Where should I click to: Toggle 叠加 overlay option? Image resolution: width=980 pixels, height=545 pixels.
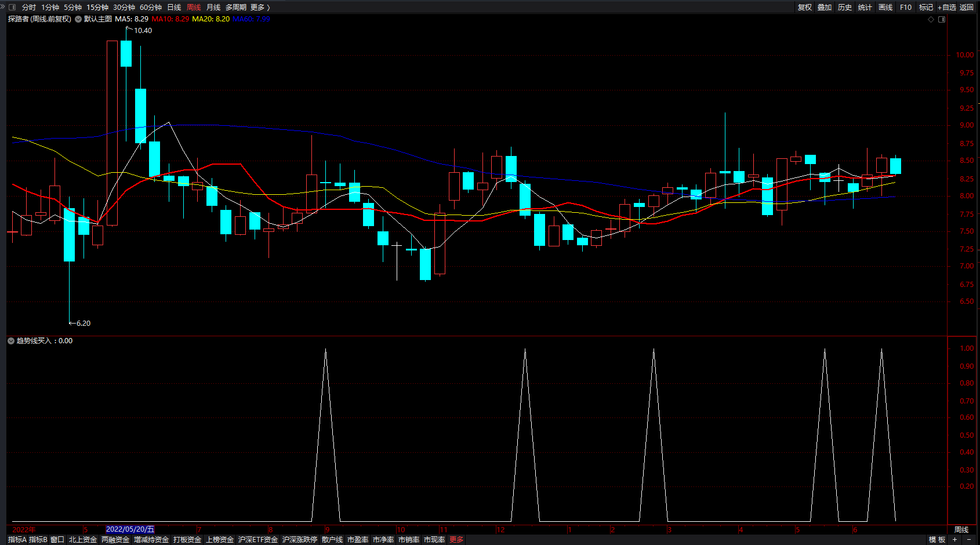825,8
